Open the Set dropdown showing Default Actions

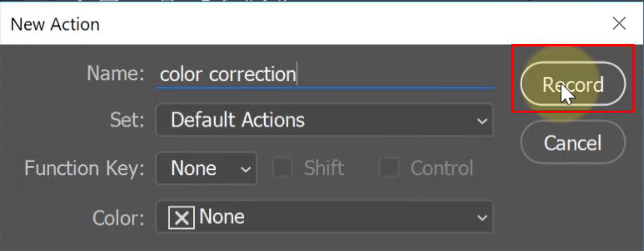(324, 120)
